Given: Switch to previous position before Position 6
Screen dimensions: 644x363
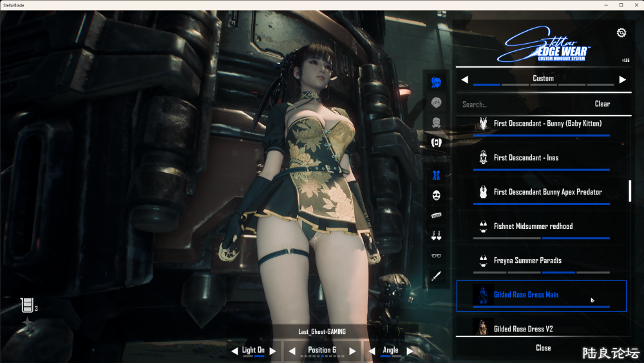Looking at the screenshot, I should click(x=292, y=351).
